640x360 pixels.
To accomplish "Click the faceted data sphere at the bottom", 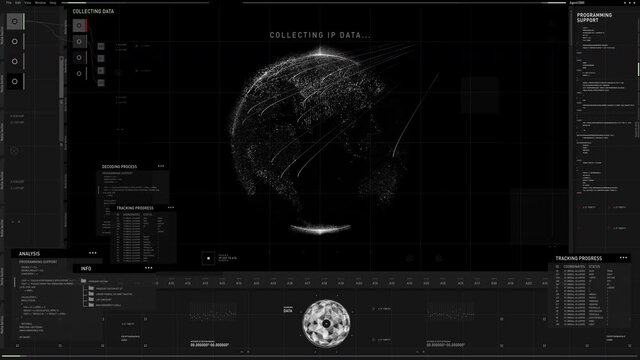I will coord(326,323).
